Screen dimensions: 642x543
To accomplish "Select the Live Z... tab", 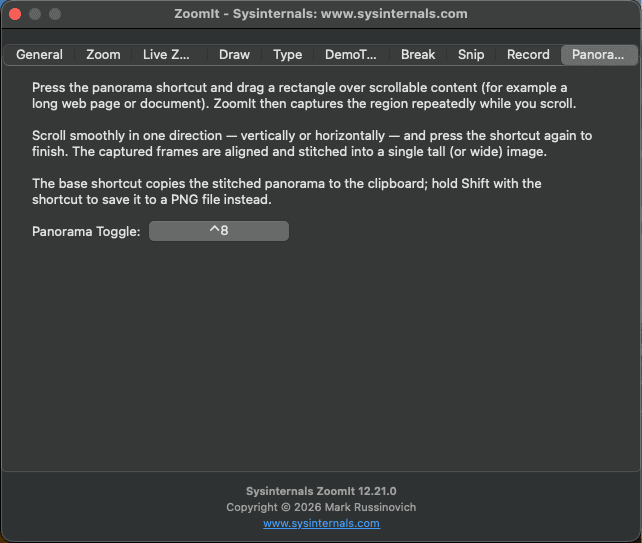I will [166, 54].
